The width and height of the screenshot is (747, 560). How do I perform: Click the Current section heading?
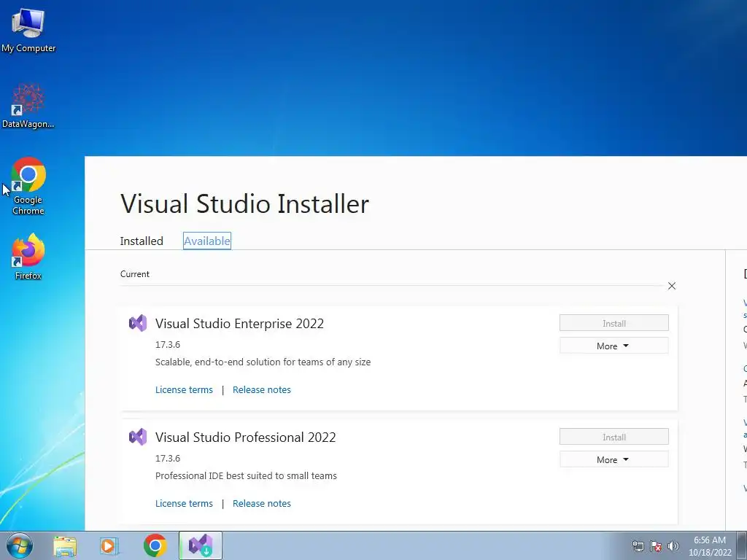pos(135,274)
